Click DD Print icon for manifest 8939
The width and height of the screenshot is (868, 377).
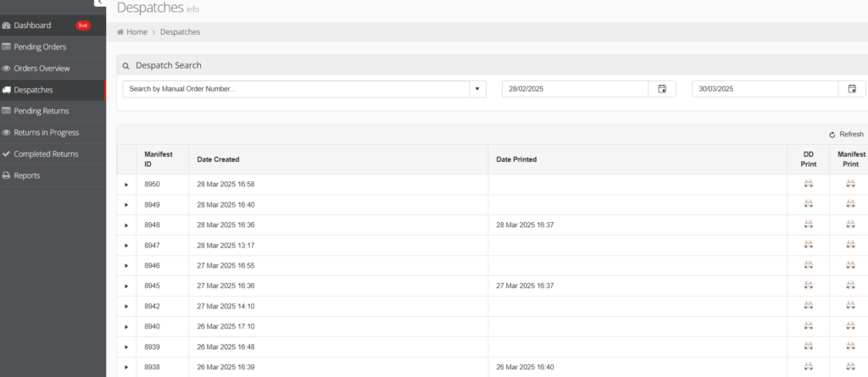coord(808,347)
